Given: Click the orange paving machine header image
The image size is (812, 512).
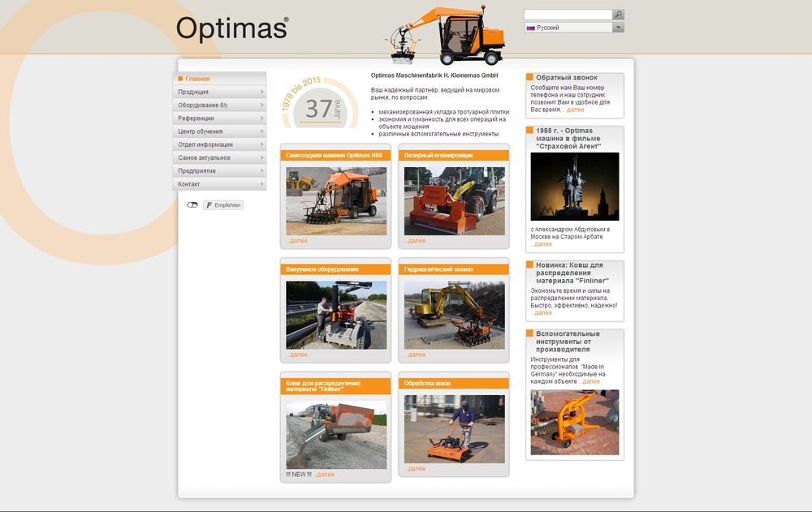Looking at the screenshot, I should (446, 34).
